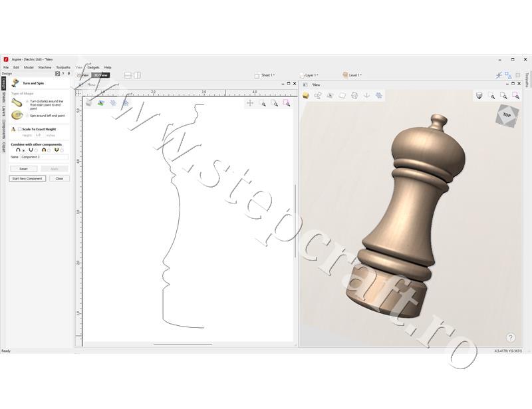Click the first zoom magnifier icon in 2D view

click(263, 103)
